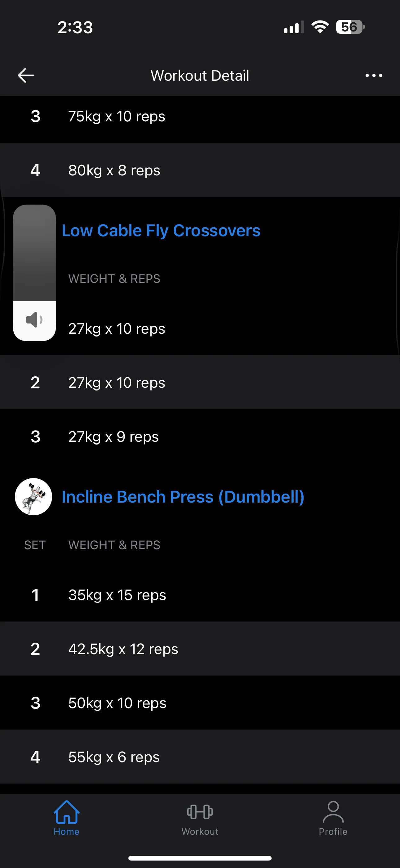The image size is (400, 868).
Task: Tap the 55kg x 6 reps set row
Action: [x=200, y=757]
